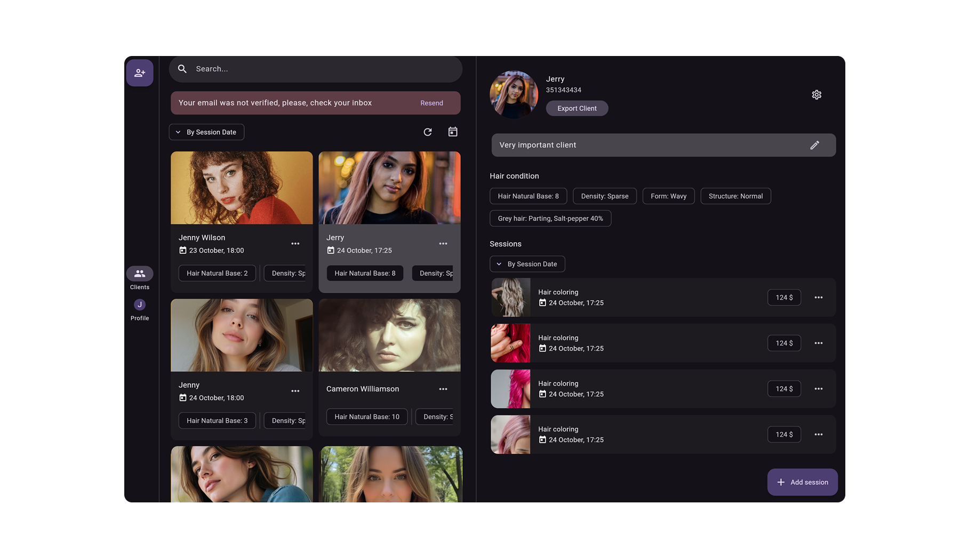Open options for the first Hair coloring session
Viewport: 968px width, 560px height.
point(818,298)
